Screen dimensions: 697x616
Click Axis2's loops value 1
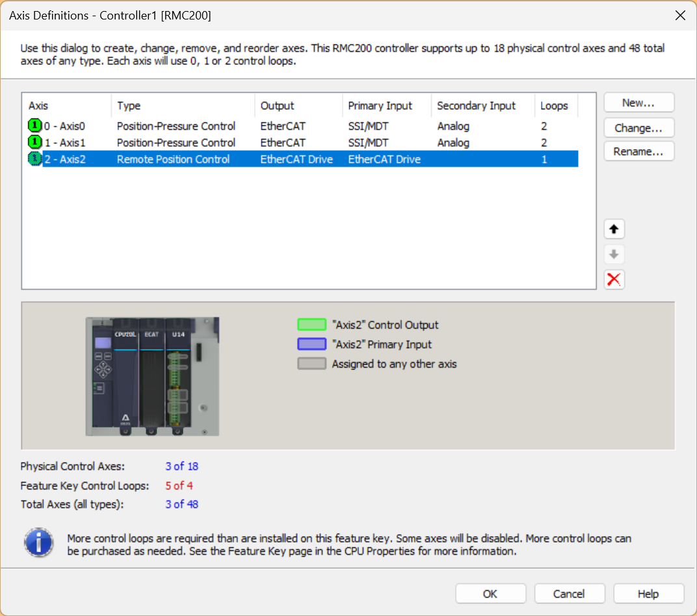pos(544,159)
